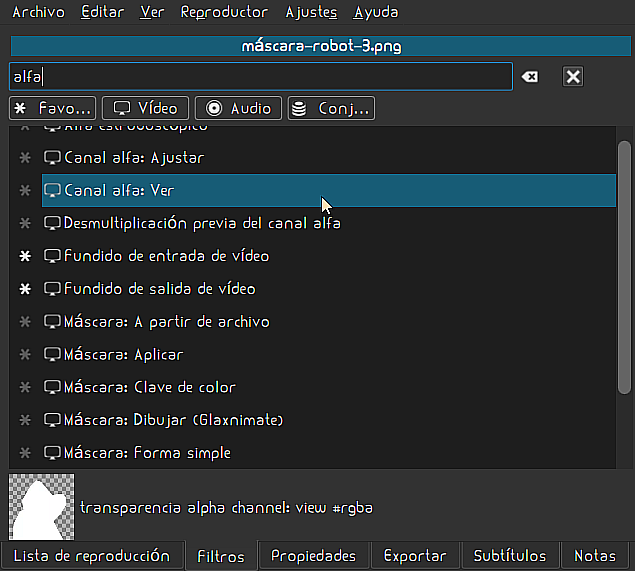This screenshot has height=571, width=635.
Task: Select the Máscara: Clave de color filter
Action: pyautogui.click(x=150, y=388)
